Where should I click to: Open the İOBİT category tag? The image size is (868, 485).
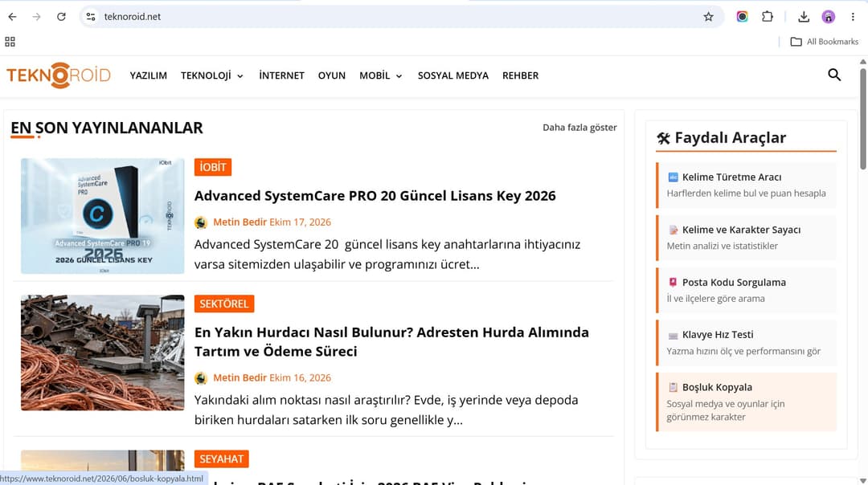[x=213, y=167]
